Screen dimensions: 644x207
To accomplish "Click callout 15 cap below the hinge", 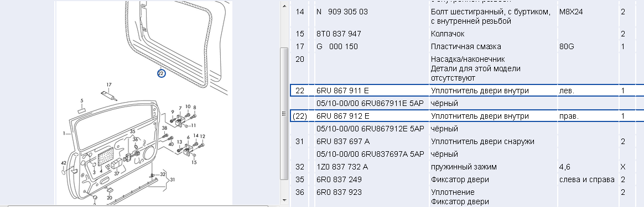I will coord(194,162).
